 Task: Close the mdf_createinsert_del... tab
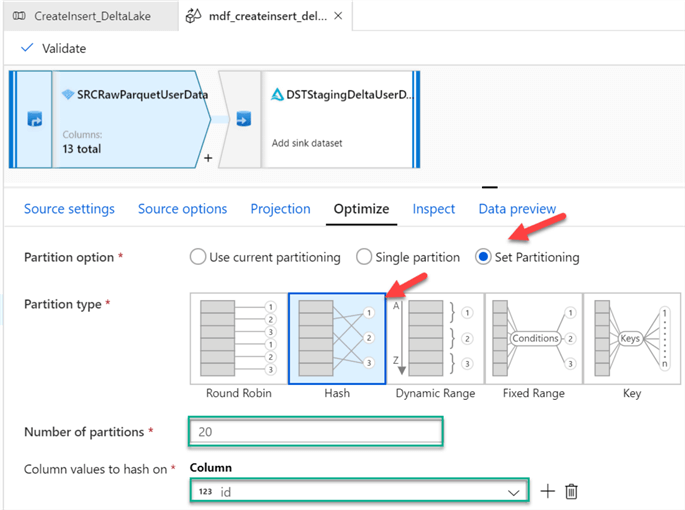(338, 16)
